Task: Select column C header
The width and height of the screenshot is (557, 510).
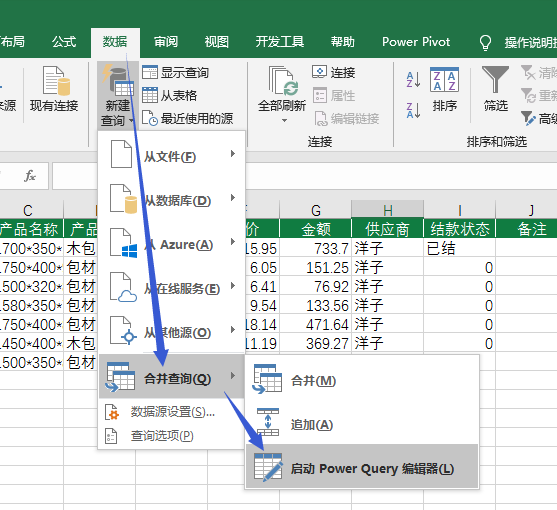Action: pos(28,210)
